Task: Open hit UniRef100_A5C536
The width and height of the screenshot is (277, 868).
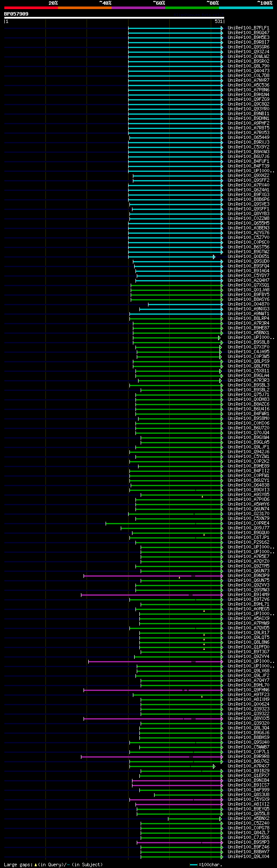Action: click(x=248, y=85)
